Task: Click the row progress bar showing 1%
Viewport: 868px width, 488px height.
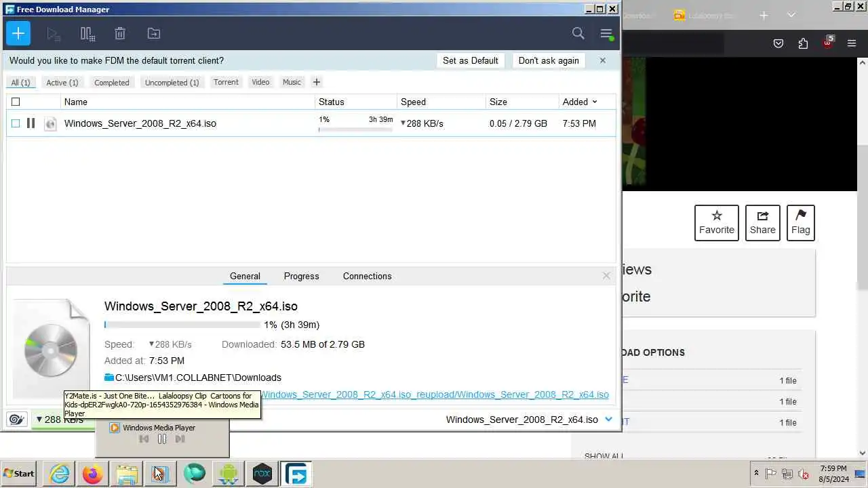Action: 355,129
